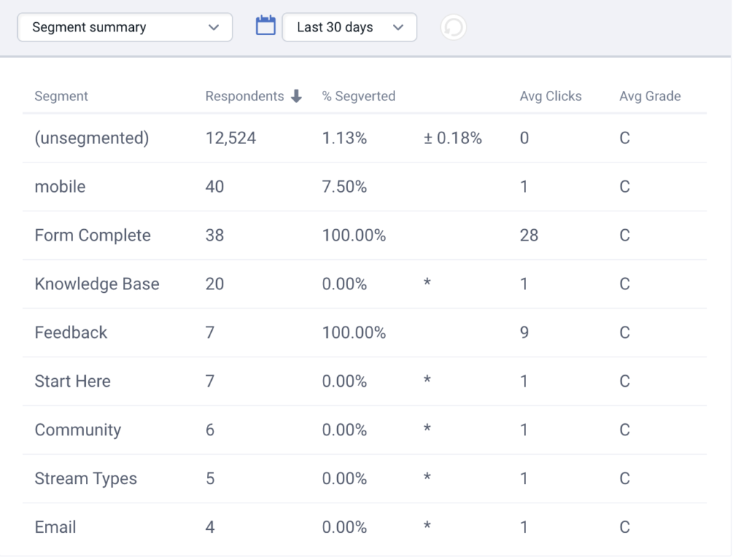Open the Knowledge Base segment
This screenshot has width=733, height=560.
point(97,284)
